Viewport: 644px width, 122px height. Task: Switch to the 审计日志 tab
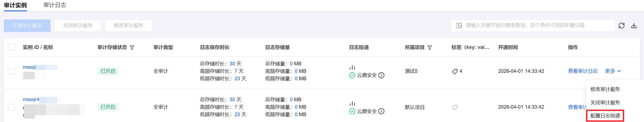(55, 5)
